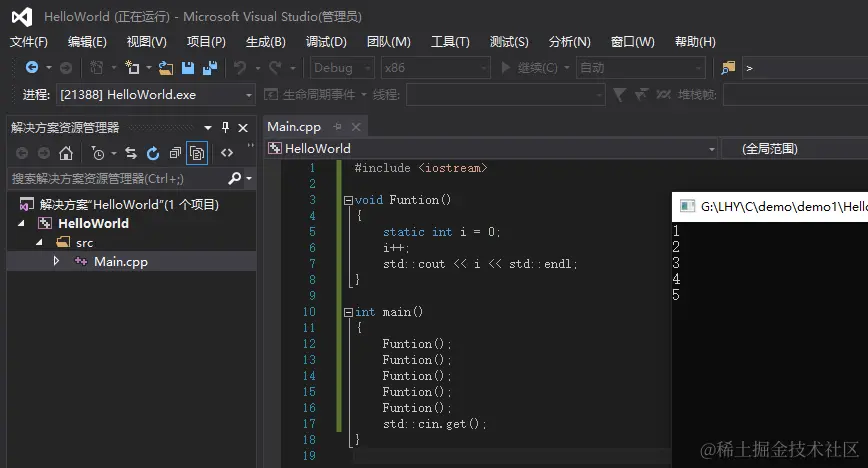Viewport: 868px width, 468px height.
Task: Click Sync with Active Document icon
Action: [x=131, y=153]
